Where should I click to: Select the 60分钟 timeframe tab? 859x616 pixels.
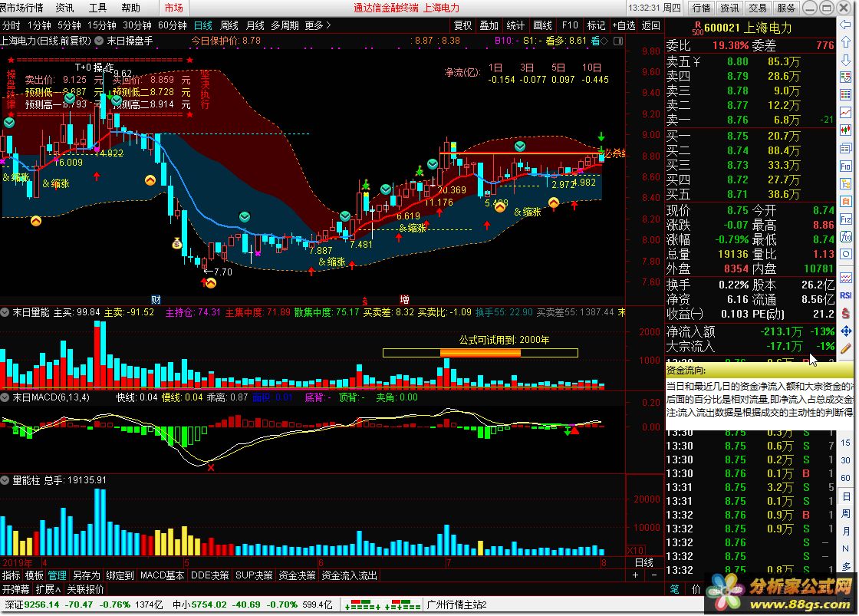[172, 25]
